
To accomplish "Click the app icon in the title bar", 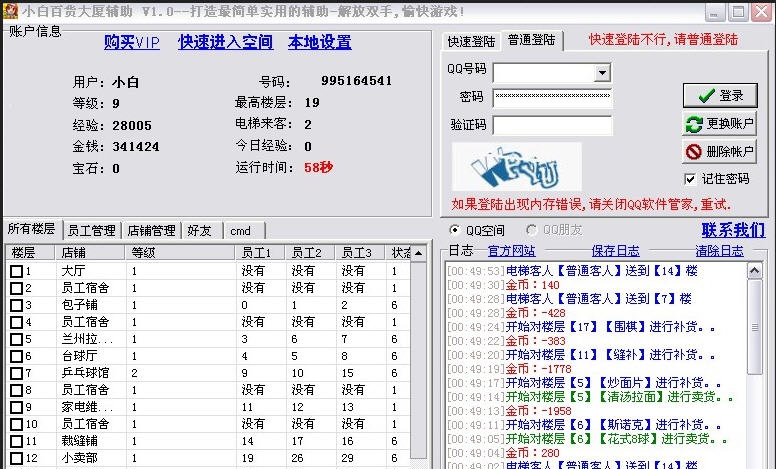I will [x=10, y=11].
